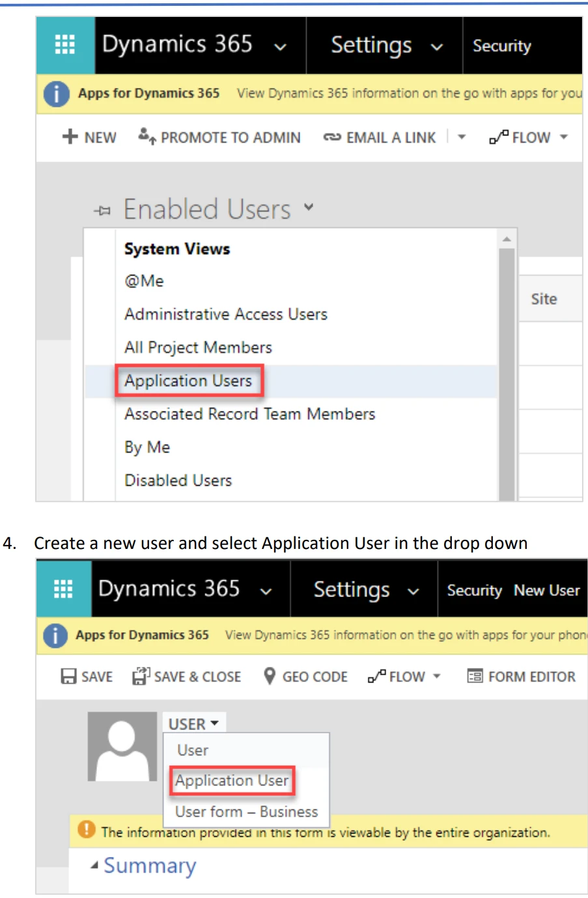This screenshot has height=898, width=588.
Task: Select Disabled Users view
Action: [178, 481]
